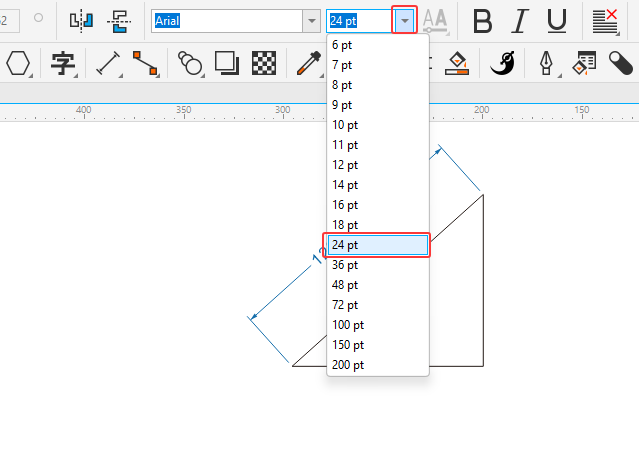Select the Drop Shadow tool
The height and width of the screenshot is (451, 639).
[227, 63]
